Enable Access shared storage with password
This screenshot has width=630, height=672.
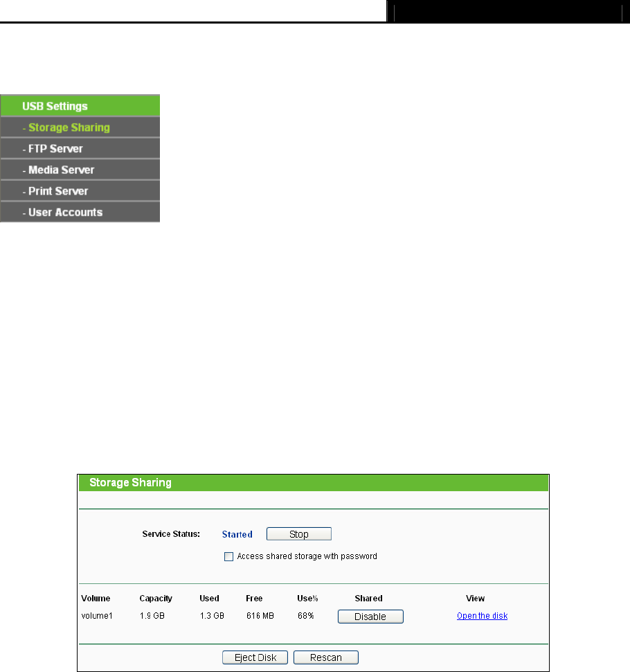pyautogui.click(x=228, y=556)
